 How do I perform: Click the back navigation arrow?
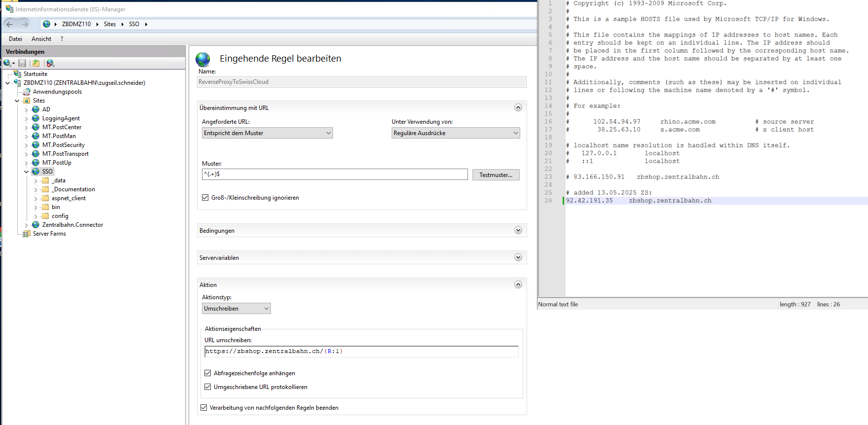10,24
